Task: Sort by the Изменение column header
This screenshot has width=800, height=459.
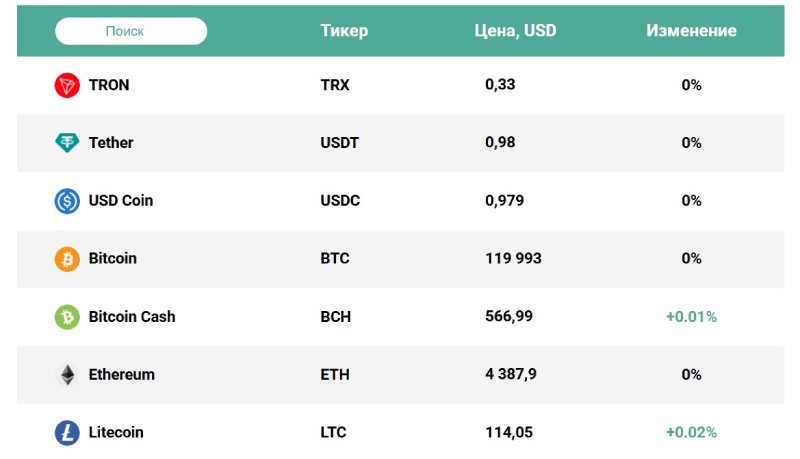Action: pos(691,31)
